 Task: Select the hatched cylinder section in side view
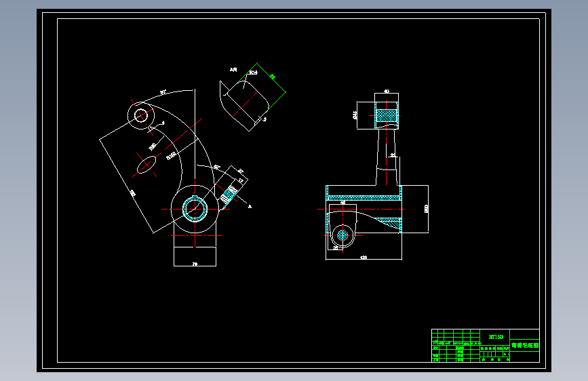pos(387,115)
